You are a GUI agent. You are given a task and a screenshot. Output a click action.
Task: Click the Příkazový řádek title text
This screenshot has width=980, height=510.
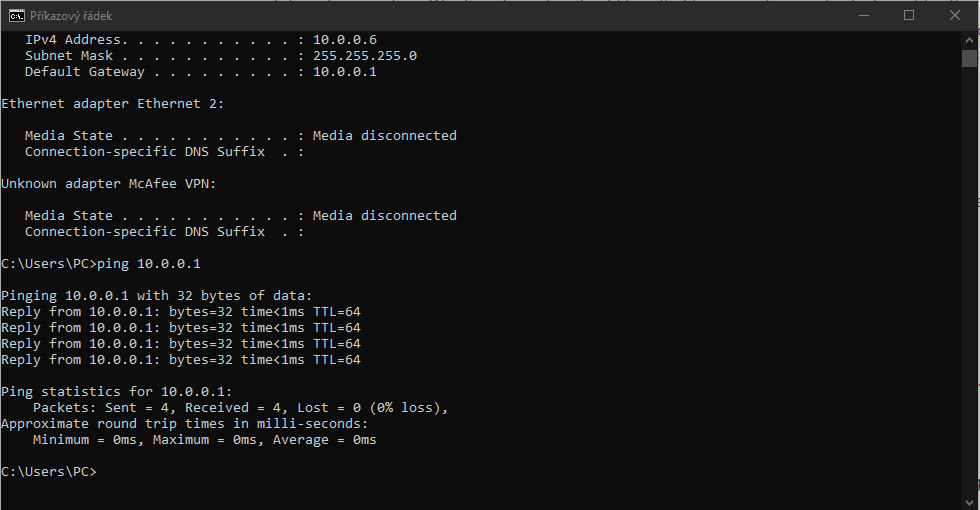pos(73,16)
